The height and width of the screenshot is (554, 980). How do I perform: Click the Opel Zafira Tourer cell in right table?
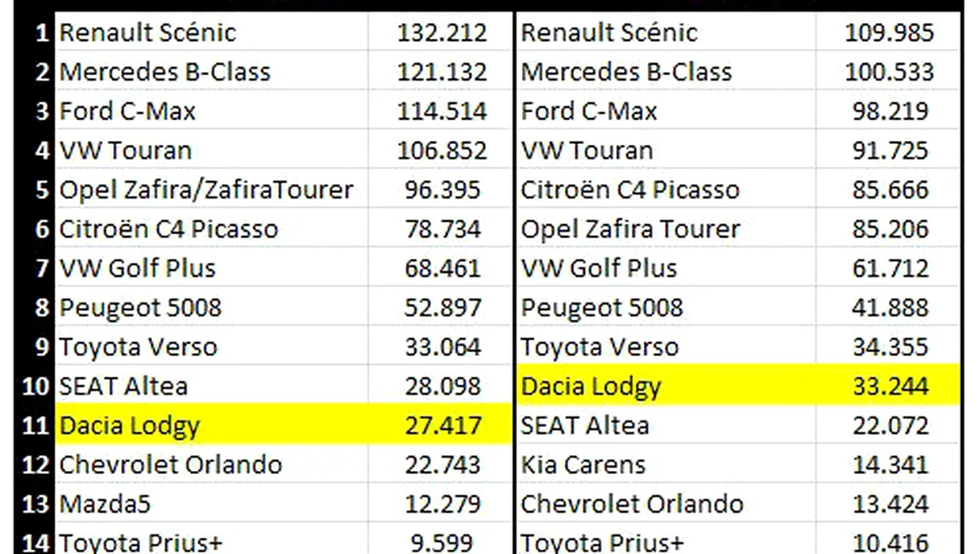point(666,229)
